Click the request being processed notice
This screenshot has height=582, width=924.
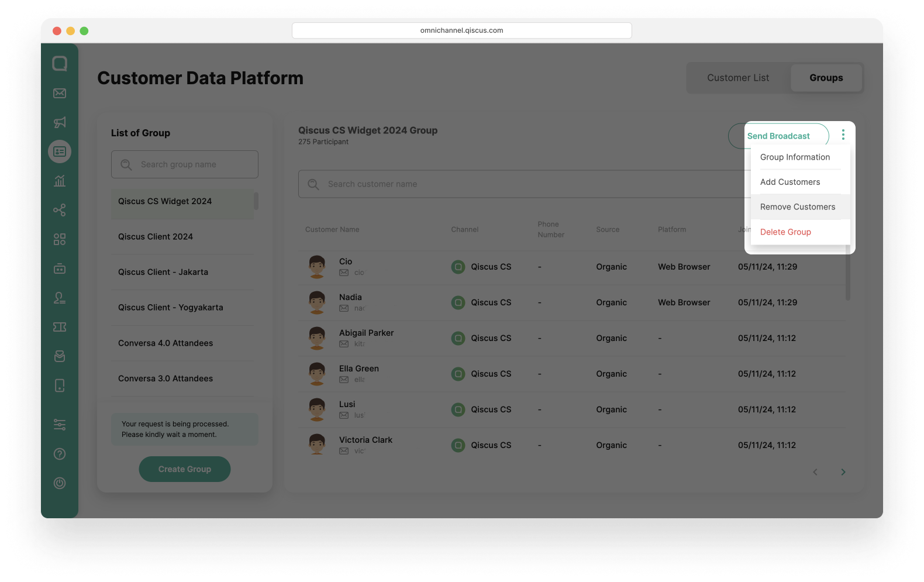point(185,429)
